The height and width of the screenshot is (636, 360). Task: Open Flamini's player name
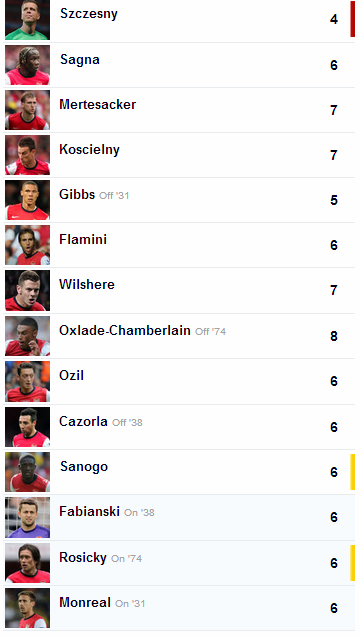pos(83,239)
